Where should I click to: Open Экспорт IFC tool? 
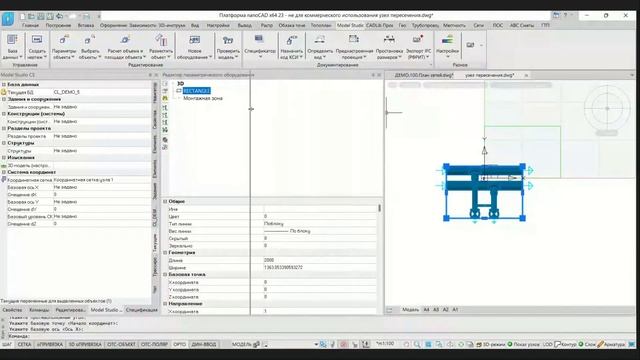pos(418,47)
